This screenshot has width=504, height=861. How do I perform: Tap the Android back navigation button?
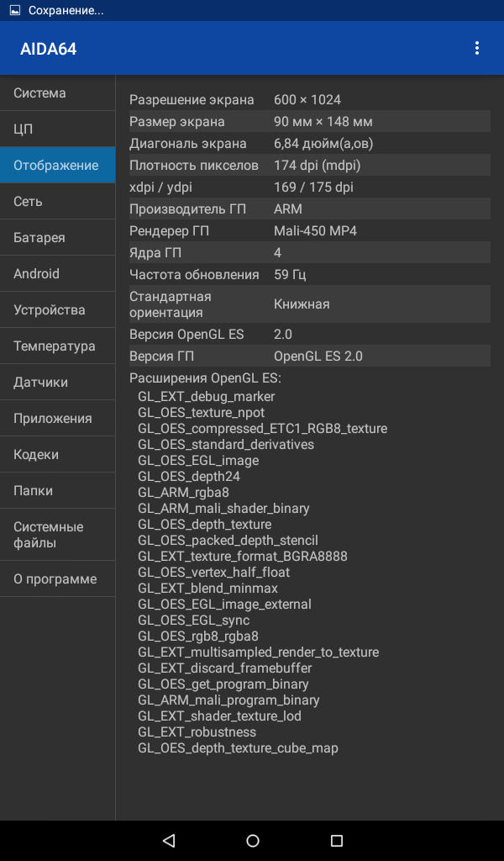pyautogui.click(x=169, y=840)
